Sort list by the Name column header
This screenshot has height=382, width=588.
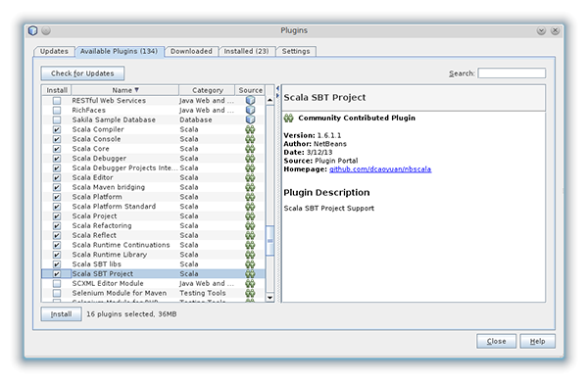[x=124, y=90]
